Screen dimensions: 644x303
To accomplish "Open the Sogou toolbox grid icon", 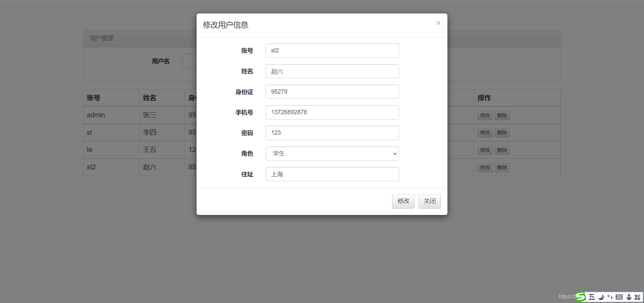I will (x=637, y=297).
